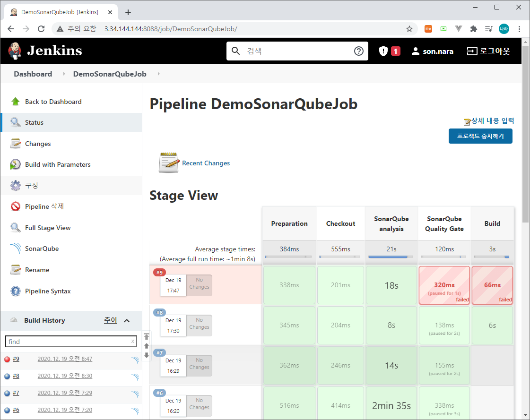Expand Dashboard breadcrumb dropdown arrow
Image resolution: width=530 pixels, height=420 pixels.
click(x=64, y=74)
